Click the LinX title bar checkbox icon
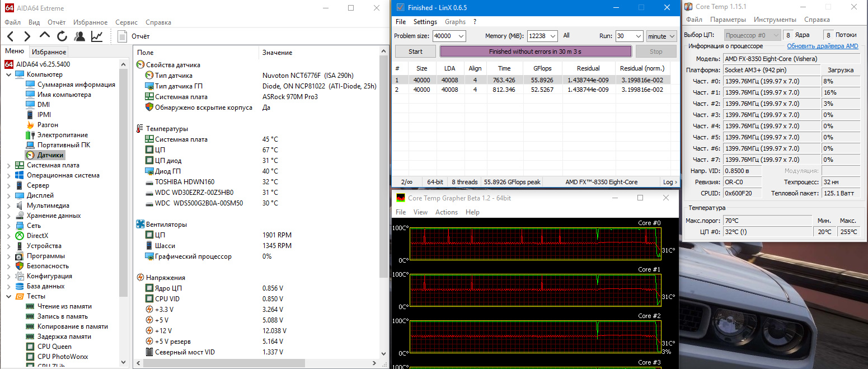Screen dimensions: 868x369 400,7
